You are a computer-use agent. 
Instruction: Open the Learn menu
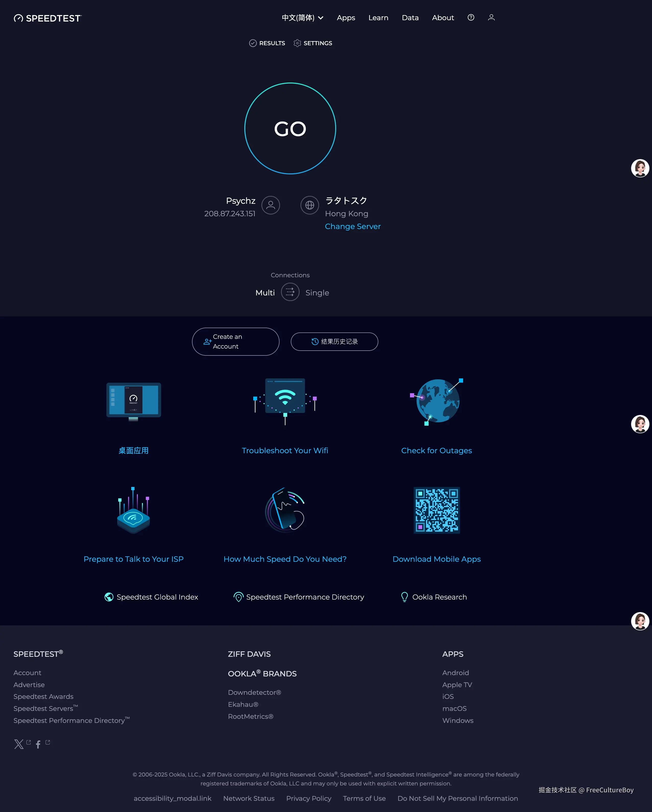(x=378, y=18)
